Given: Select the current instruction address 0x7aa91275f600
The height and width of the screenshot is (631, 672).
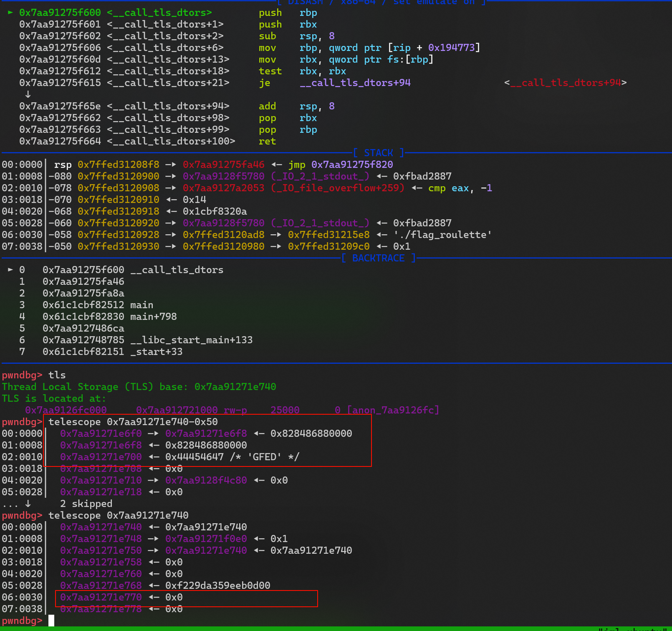Looking at the screenshot, I should 60,13.
